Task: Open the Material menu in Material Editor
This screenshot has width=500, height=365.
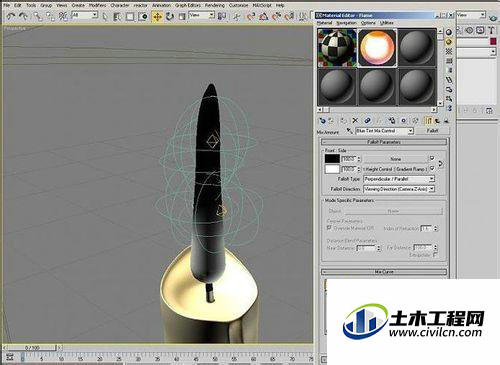Action: 324,23
